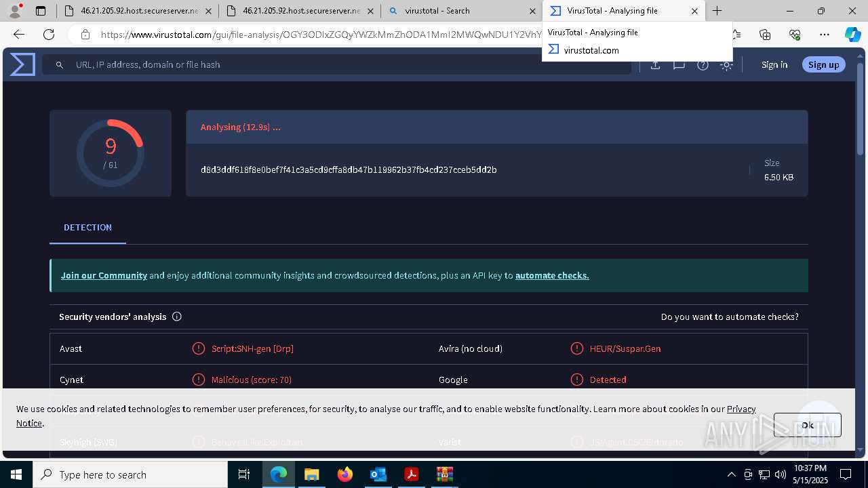Open the comments speech-bubble icon in header
The image size is (868, 488).
click(x=679, y=65)
